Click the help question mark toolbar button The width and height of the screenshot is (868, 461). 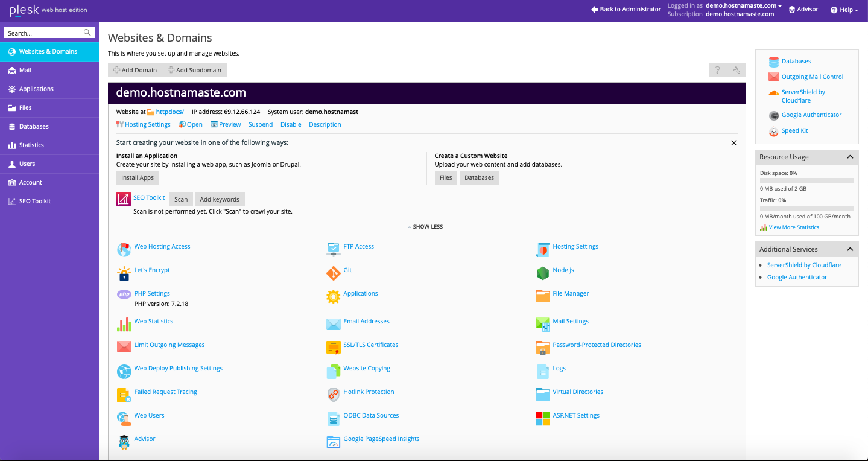pyautogui.click(x=718, y=70)
